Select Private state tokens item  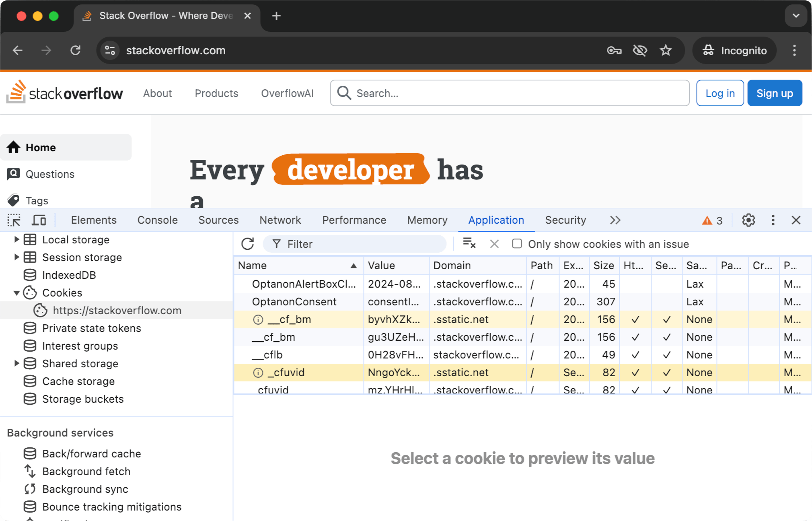[x=91, y=328]
